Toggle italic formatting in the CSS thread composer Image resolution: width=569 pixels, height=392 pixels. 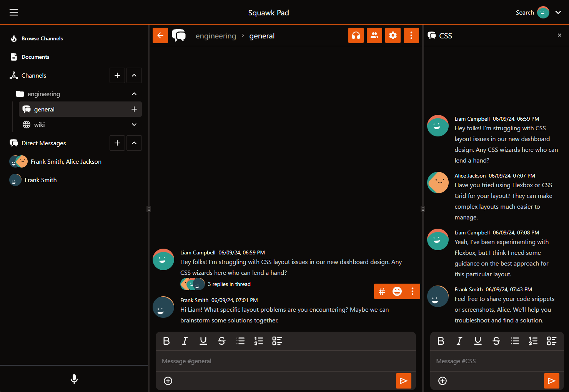point(459,341)
